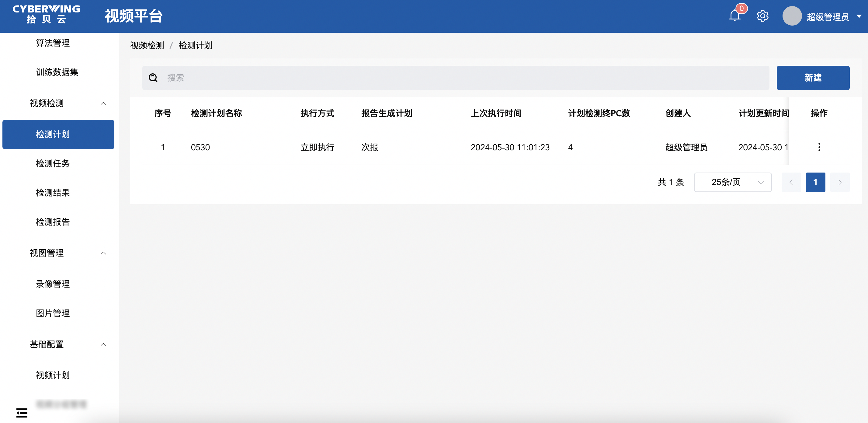Open the three-dot actions menu for plan 0530
This screenshot has height=423, width=868.
(x=819, y=147)
